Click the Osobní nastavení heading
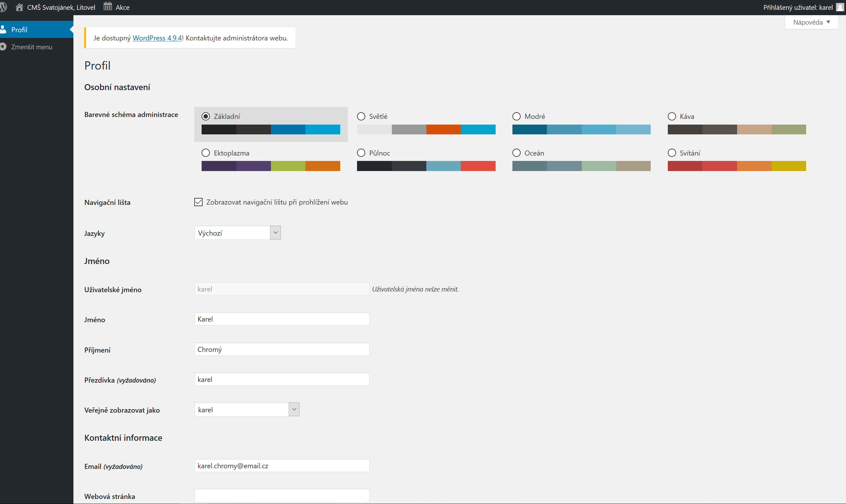This screenshot has height=504, width=846. tap(117, 87)
